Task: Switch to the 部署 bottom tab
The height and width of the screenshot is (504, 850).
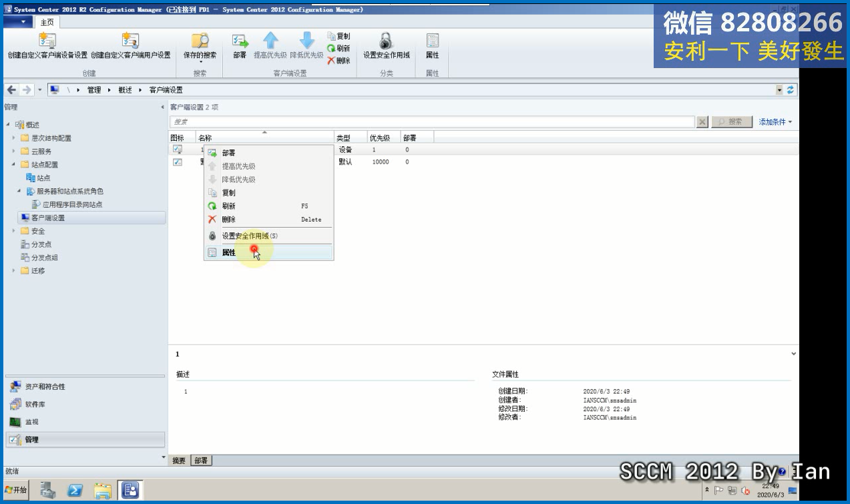Action: pyautogui.click(x=200, y=461)
